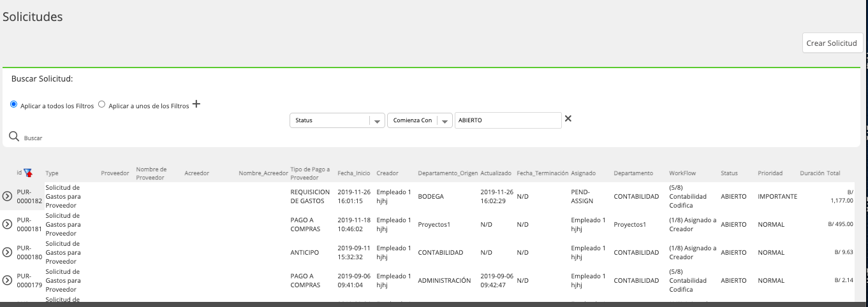868x307 pixels.
Task: Click the B/ 1,177.00 total cell
Action: pyautogui.click(x=842, y=196)
